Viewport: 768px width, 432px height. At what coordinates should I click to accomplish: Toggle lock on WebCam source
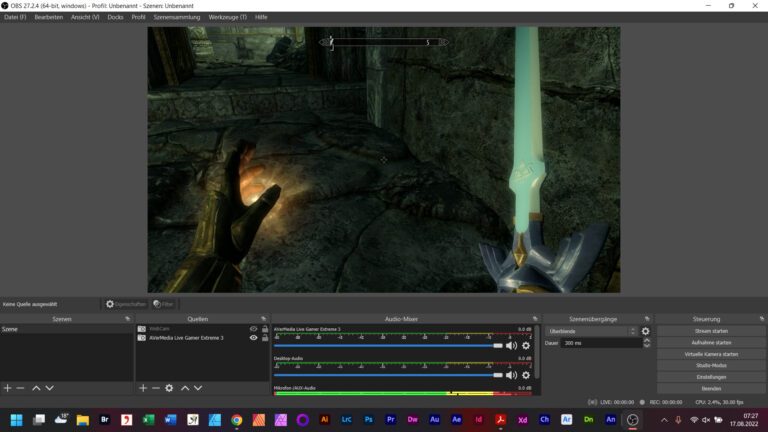[265, 329]
